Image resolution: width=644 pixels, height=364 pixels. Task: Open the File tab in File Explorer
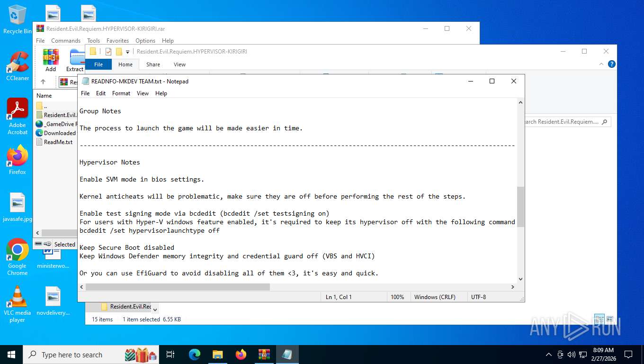click(x=98, y=64)
